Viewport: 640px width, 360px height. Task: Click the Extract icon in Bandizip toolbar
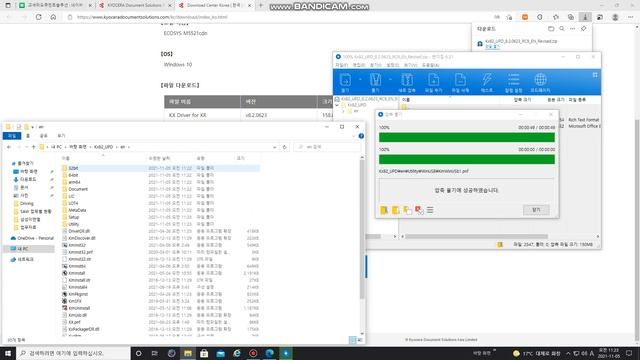375,80
